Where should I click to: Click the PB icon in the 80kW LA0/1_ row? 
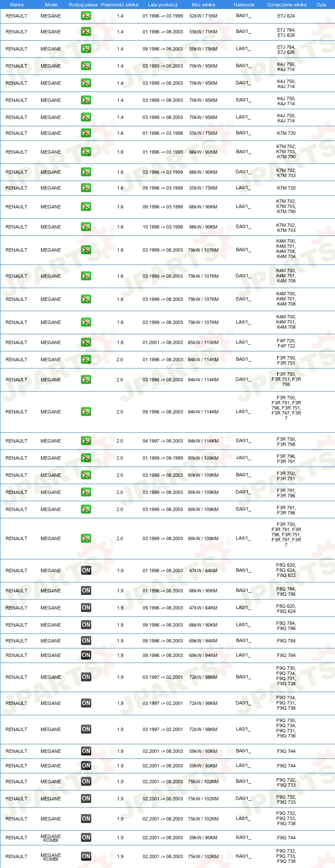coord(86,538)
